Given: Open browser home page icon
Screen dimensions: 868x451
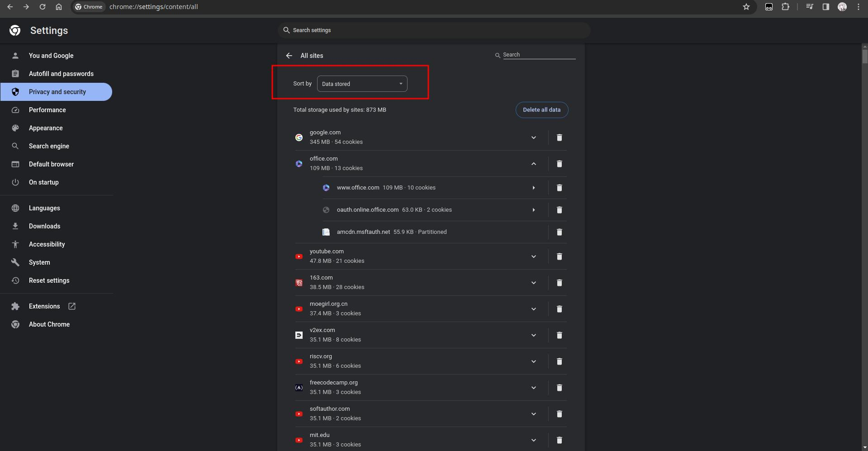Looking at the screenshot, I should (x=59, y=7).
